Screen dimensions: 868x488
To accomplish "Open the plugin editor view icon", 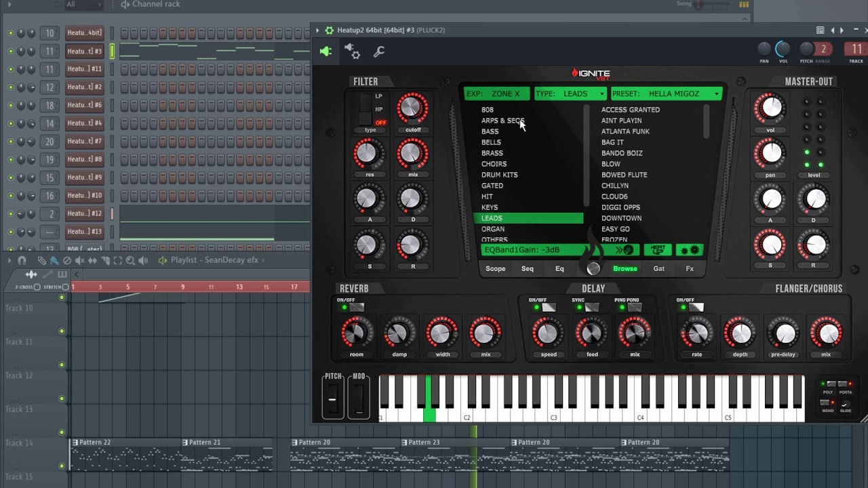I will click(326, 51).
